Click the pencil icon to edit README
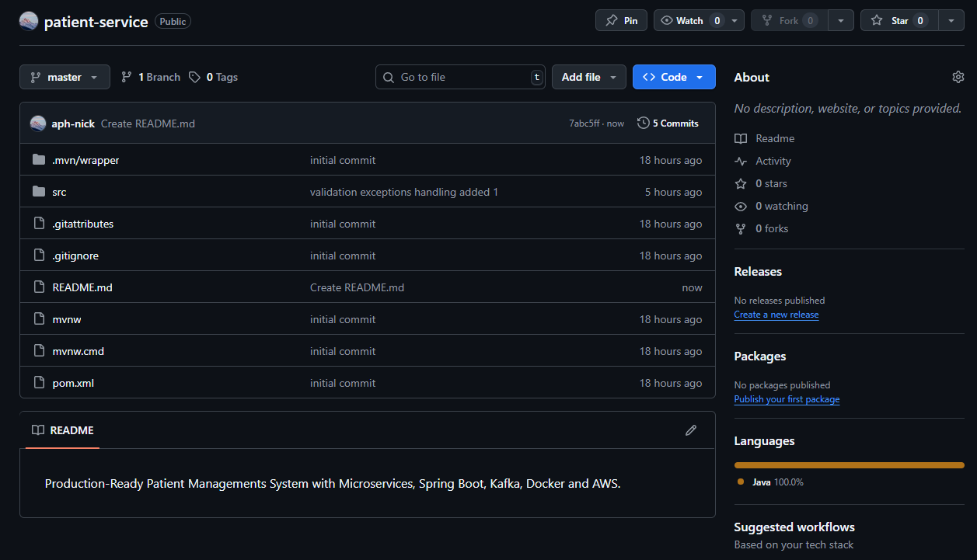Screen dimensions: 977x560 (690, 430)
